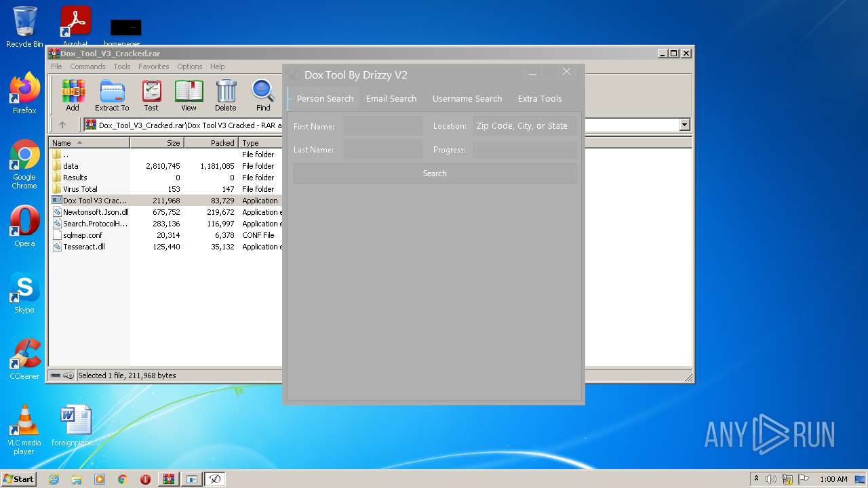Click the Opera icon in the taskbar
This screenshot has width=868, height=488.
coord(145,479)
